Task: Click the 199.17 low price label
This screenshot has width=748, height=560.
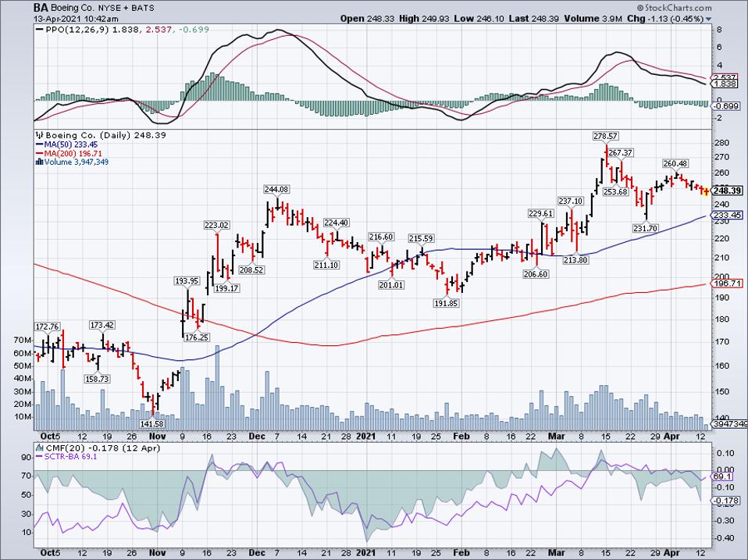Action: 226,288
